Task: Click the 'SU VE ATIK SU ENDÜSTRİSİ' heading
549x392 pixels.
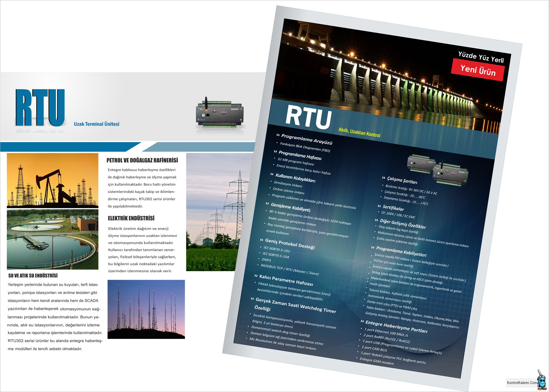Action: 33,276
